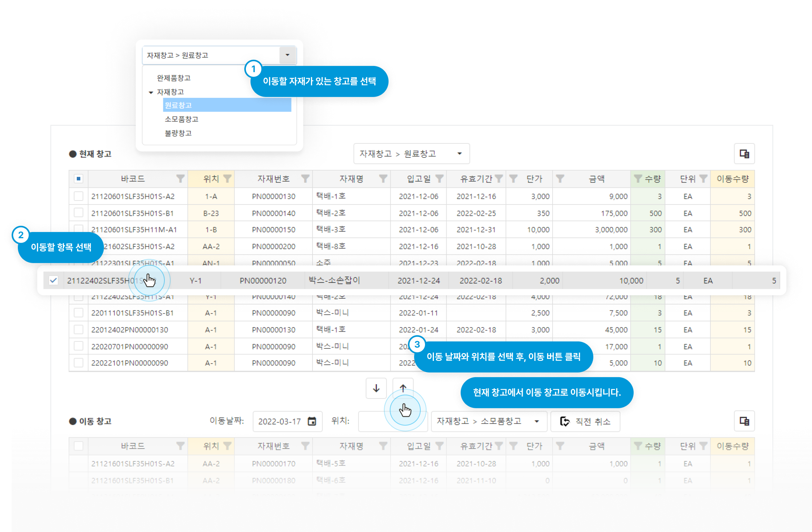Image resolution: width=812 pixels, height=532 pixels.
Task: Click export icon beside 직전 취소 button
Action: [x=744, y=421]
